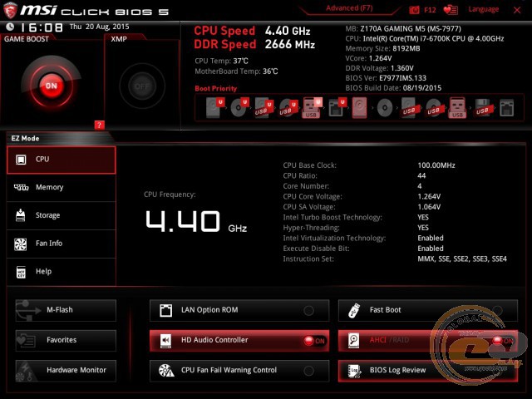Open the Fan Info section
Screen dimensions: 532x399
(61, 244)
